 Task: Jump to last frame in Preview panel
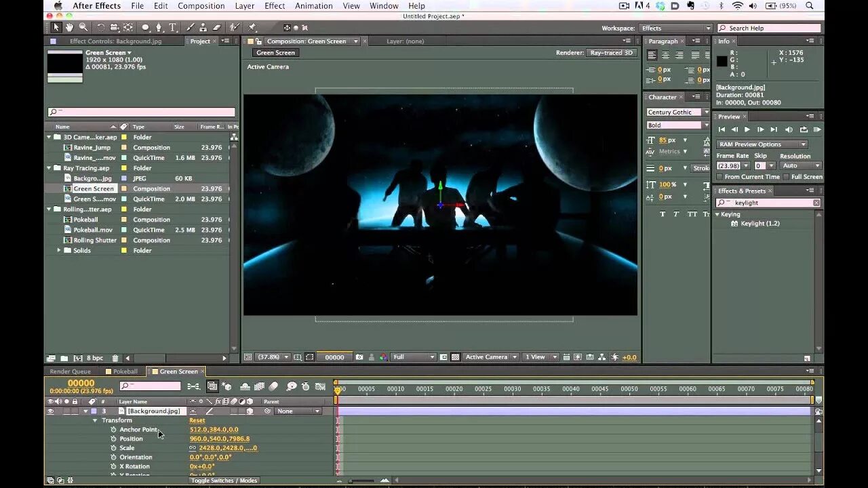point(774,129)
